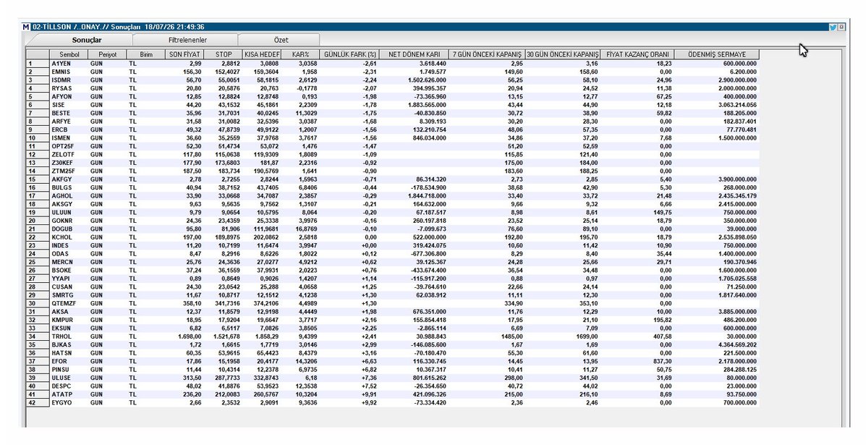
Task: Select the QTEMZF symbol cell
Action: (69, 302)
